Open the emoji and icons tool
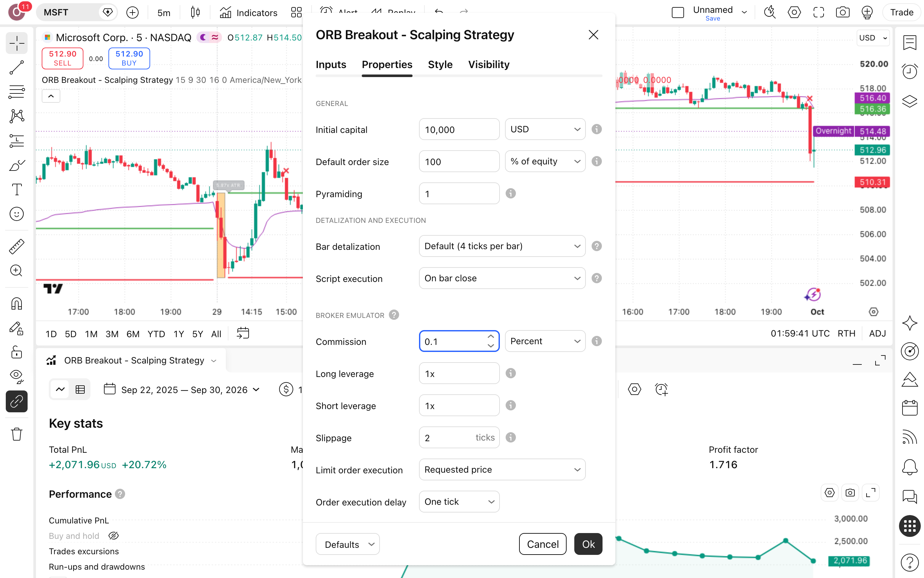The image size is (924, 578). point(16,214)
